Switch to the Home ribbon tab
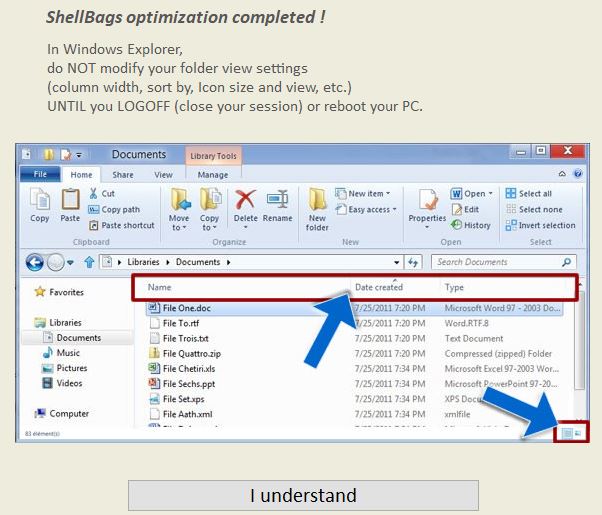 (81, 175)
